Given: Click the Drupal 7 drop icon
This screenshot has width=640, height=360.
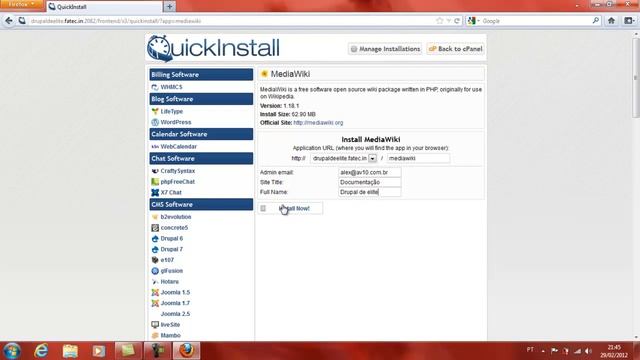Looking at the screenshot, I should (x=155, y=249).
